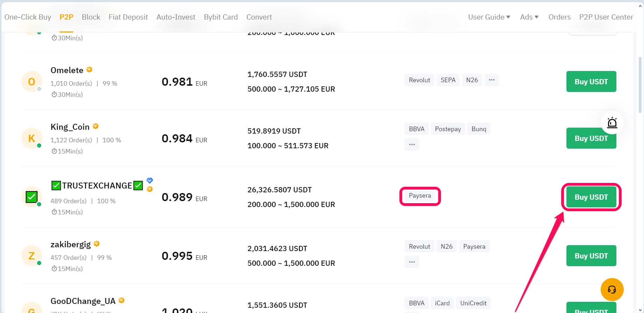This screenshot has height=313, width=644.
Task: Click Omelete's verified badge icon
Action: tap(89, 70)
